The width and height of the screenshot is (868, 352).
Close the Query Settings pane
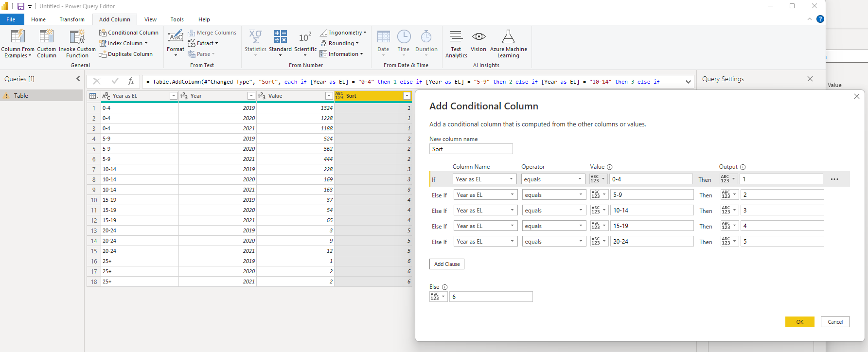tap(810, 79)
